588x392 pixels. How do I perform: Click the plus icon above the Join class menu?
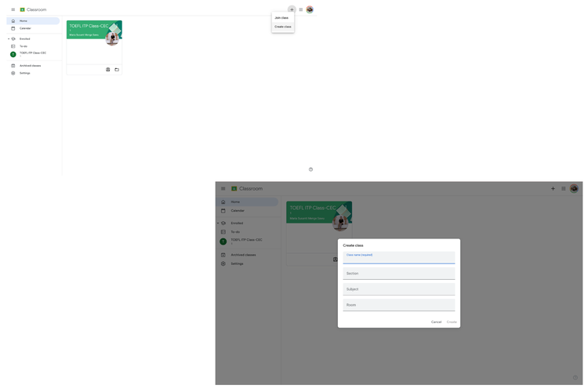(292, 9)
